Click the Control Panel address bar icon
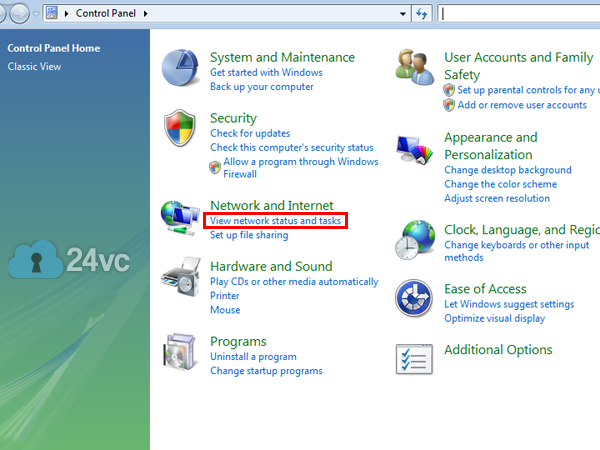Screen dimensions: 600x450 coord(52,13)
